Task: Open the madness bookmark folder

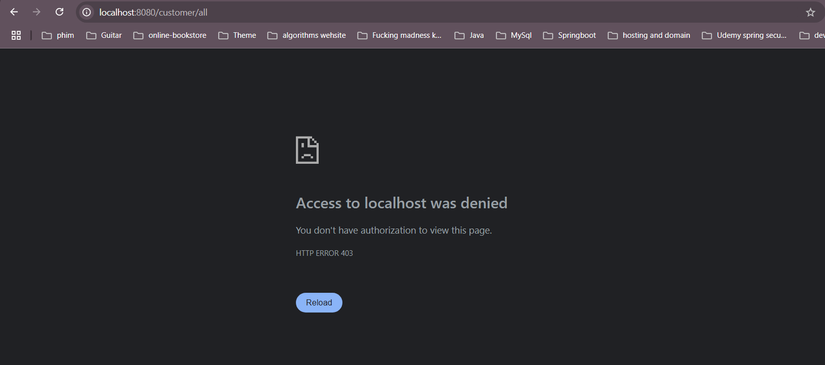Action: tap(400, 35)
